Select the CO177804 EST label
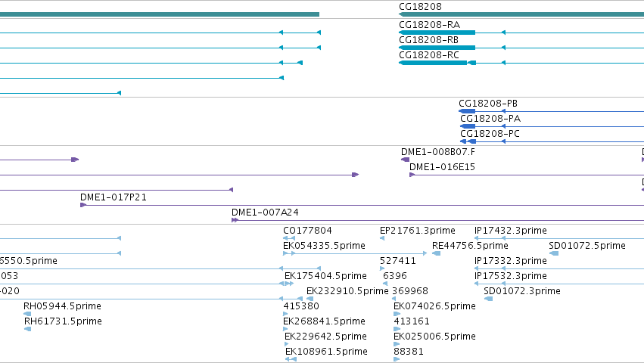Screen dimensions: 644x363 coord(307,231)
